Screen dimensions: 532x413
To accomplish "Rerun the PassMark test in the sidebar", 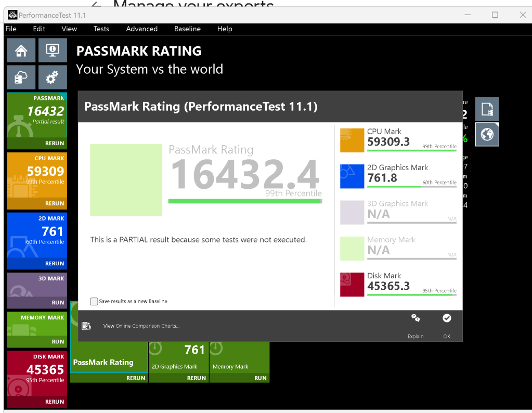I will pos(55,143).
